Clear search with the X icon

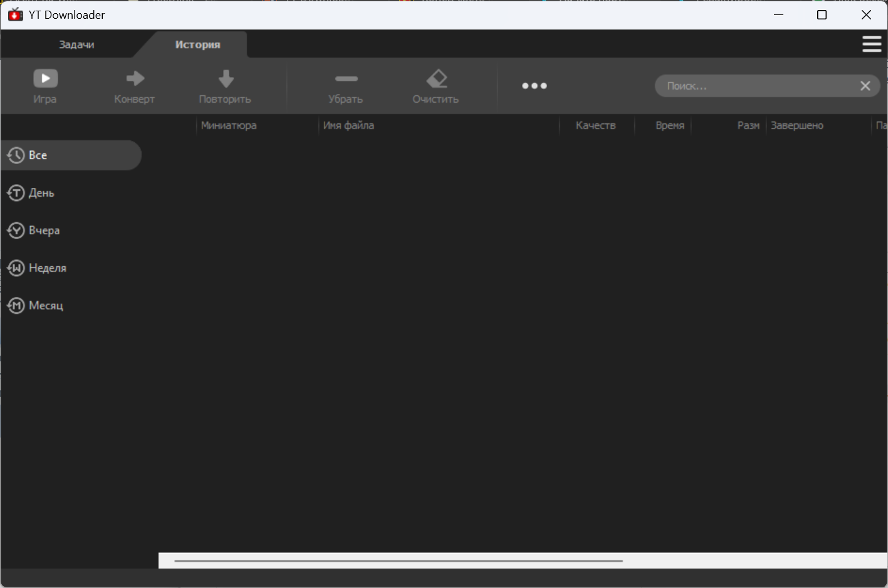click(x=865, y=86)
